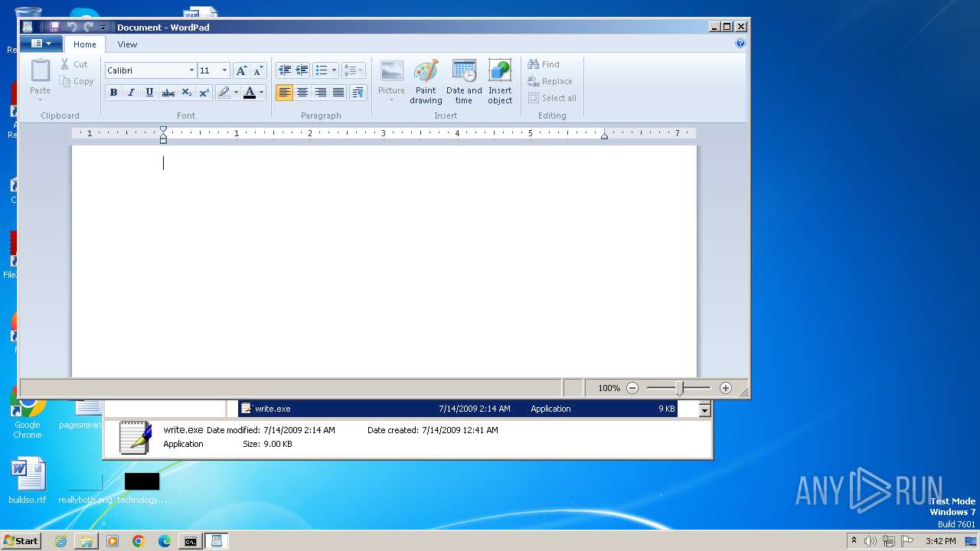Open the Paragraph settings dialog icon

[x=358, y=93]
